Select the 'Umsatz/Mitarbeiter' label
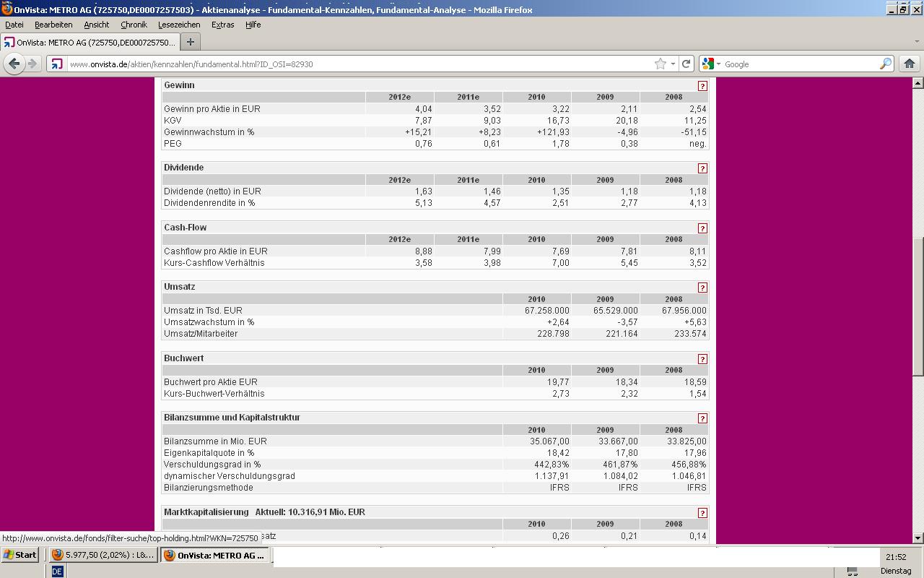Screen dimensions: 924x578 [201, 334]
